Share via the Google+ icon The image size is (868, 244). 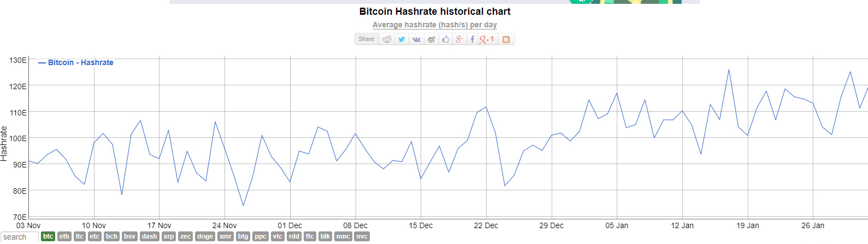(x=459, y=39)
